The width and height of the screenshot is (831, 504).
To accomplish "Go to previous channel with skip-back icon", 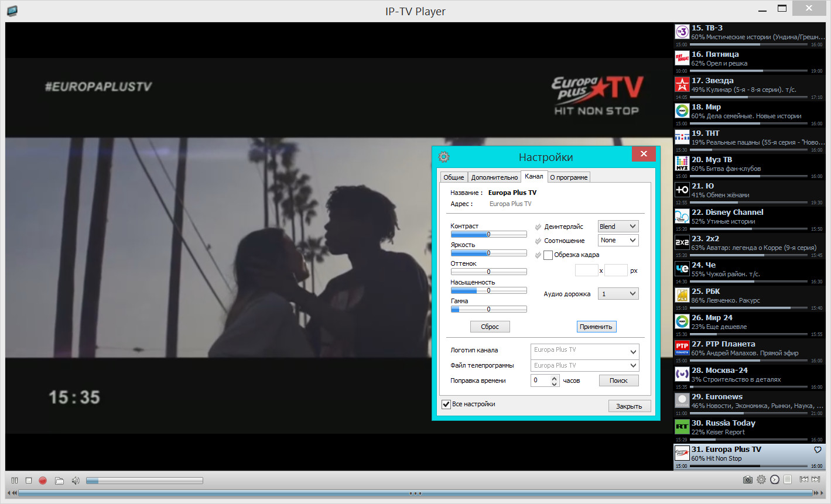I will [x=804, y=479].
